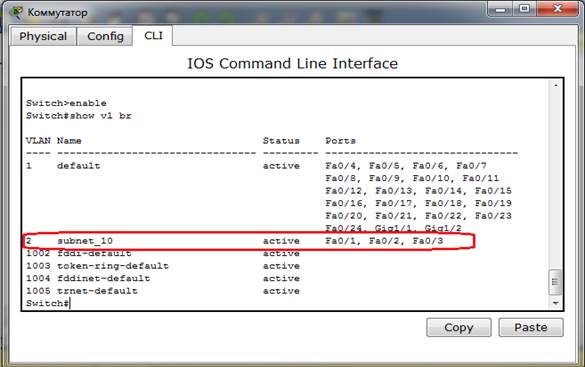This screenshot has width=585, height=367.
Task: Select the CLI tab
Action: (153, 35)
